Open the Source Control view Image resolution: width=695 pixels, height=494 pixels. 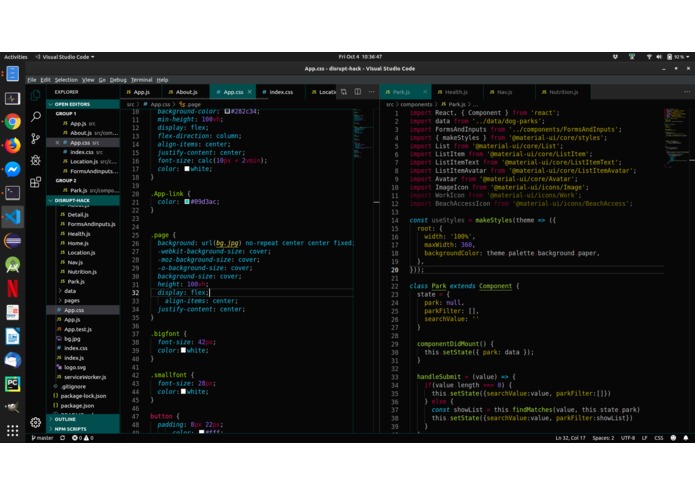35,139
